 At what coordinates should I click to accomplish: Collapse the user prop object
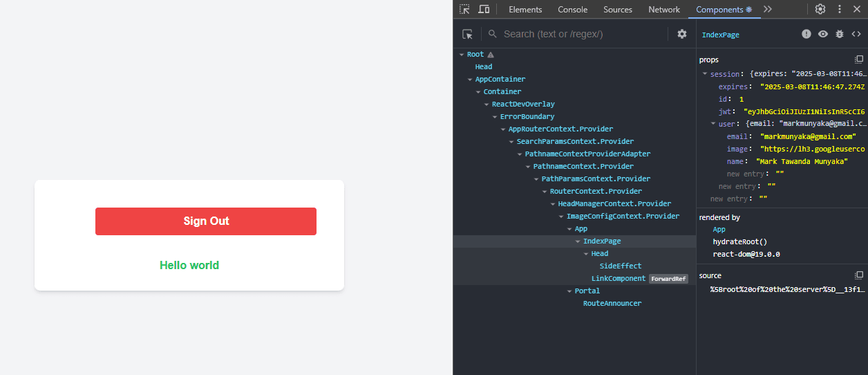point(713,124)
